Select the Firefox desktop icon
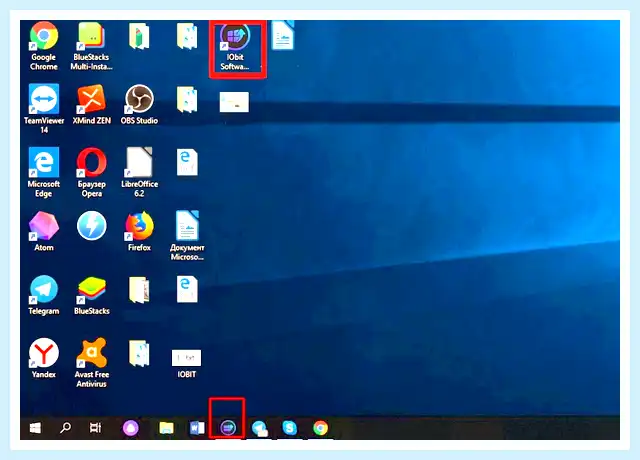This screenshot has width=640, height=460. click(x=139, y=231)
